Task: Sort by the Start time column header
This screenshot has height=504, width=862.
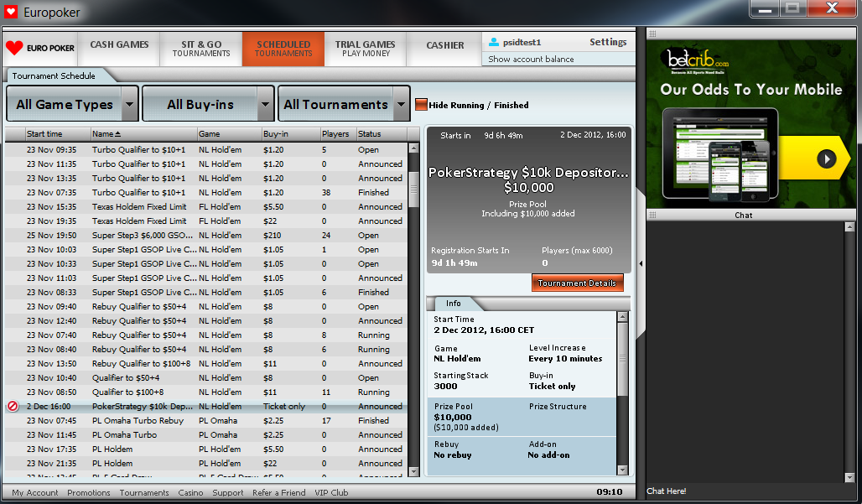Action: click(58, 134)
